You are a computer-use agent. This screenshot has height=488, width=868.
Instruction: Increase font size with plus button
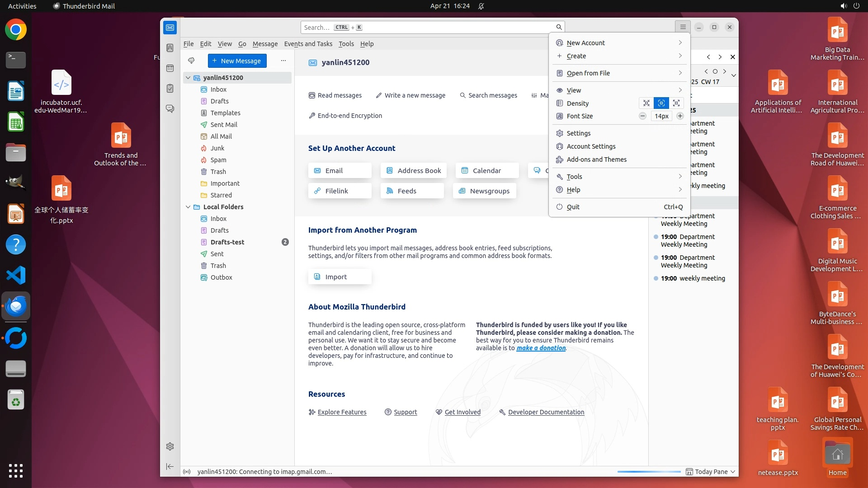[x=680, y=116]
